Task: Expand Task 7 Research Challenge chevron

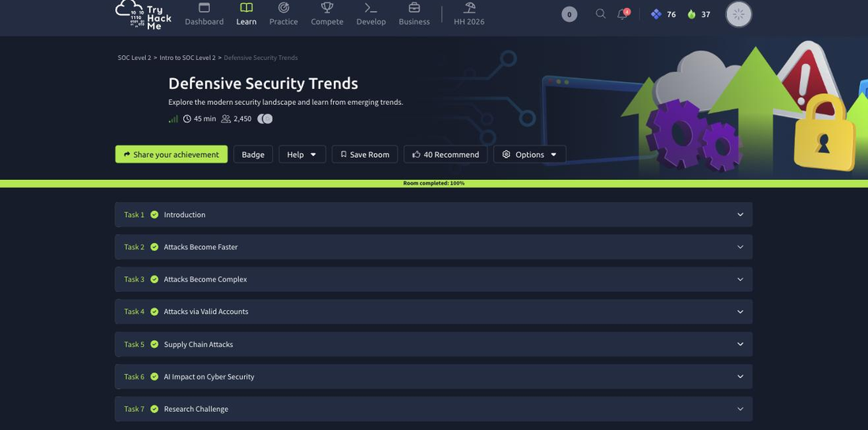Action: [x=740, y=409]
